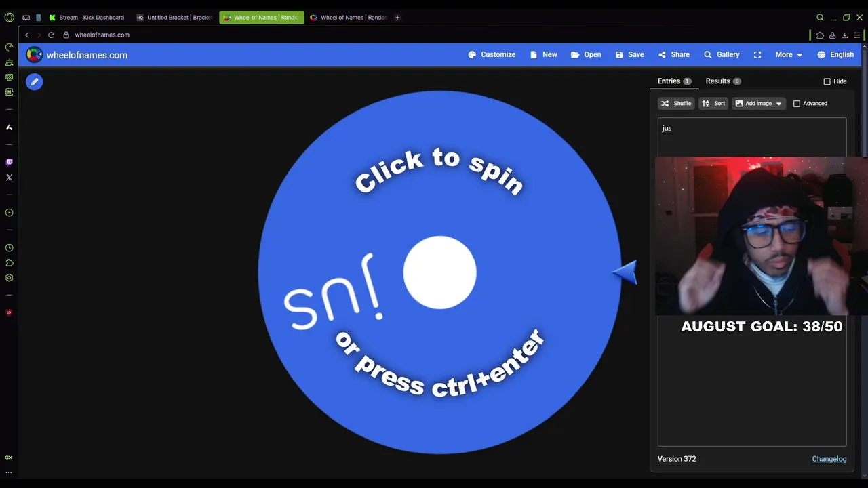Viewport: 868px width, 488px height.
Task: Open a new browser tab
Action: [397, 18]
